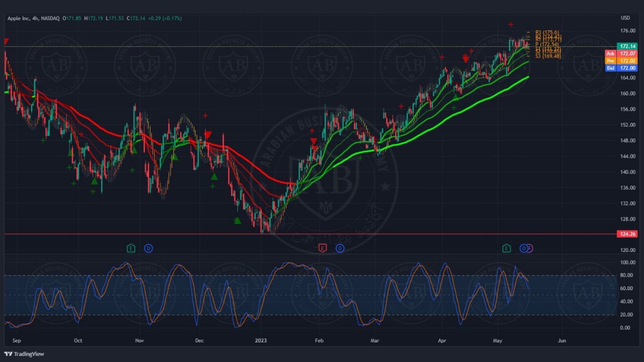
Task: Click the 0.00 oscillator axis value
Action: (625, 328)
